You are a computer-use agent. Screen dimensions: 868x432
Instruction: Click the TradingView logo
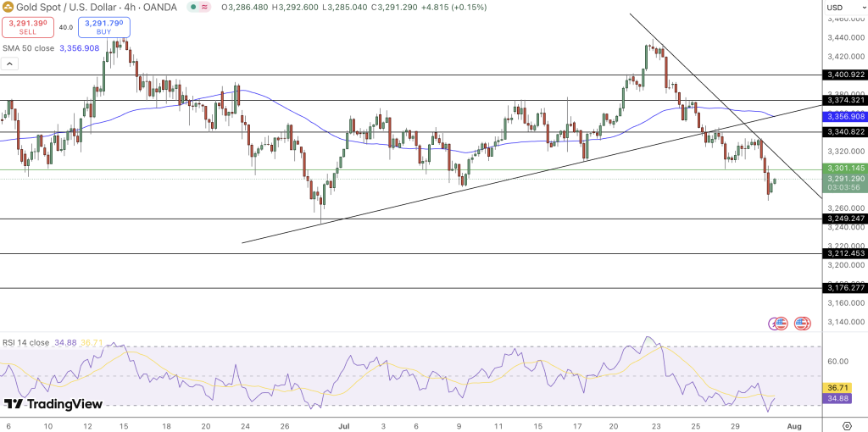[53, 404]
